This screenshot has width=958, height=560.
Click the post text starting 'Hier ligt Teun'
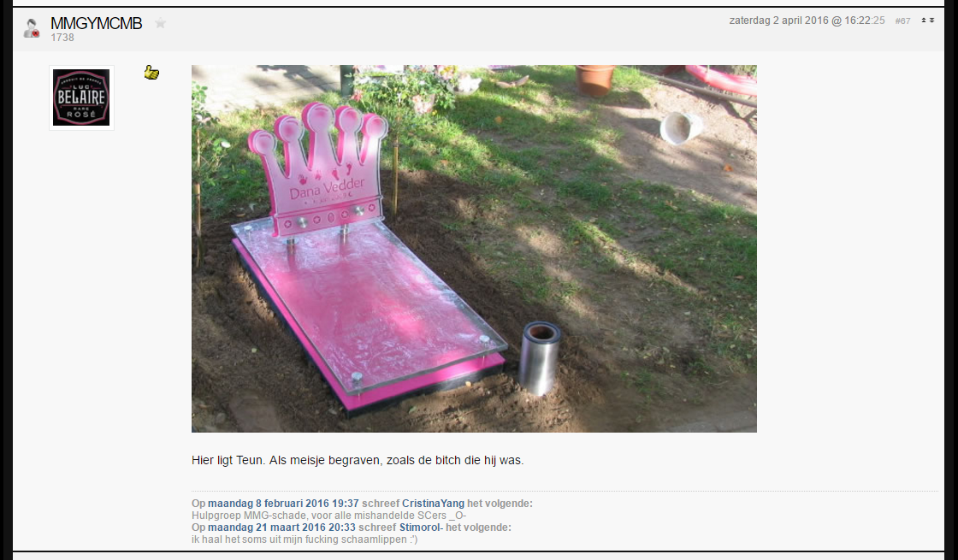pyautogui.click(x=358, y=461)
